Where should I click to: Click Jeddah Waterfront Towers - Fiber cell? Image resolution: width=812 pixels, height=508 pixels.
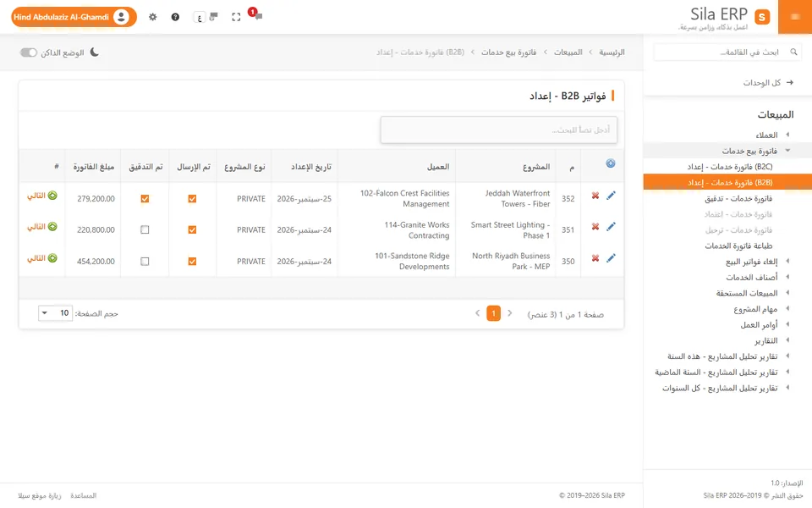pyautogui.click(x=506, y=198)
